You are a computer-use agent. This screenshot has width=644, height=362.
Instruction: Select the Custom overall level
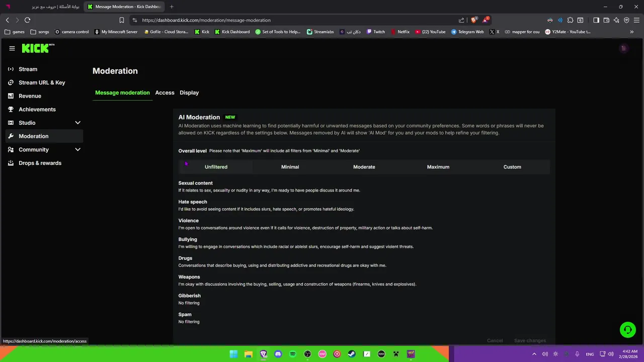tap(512, 167)
